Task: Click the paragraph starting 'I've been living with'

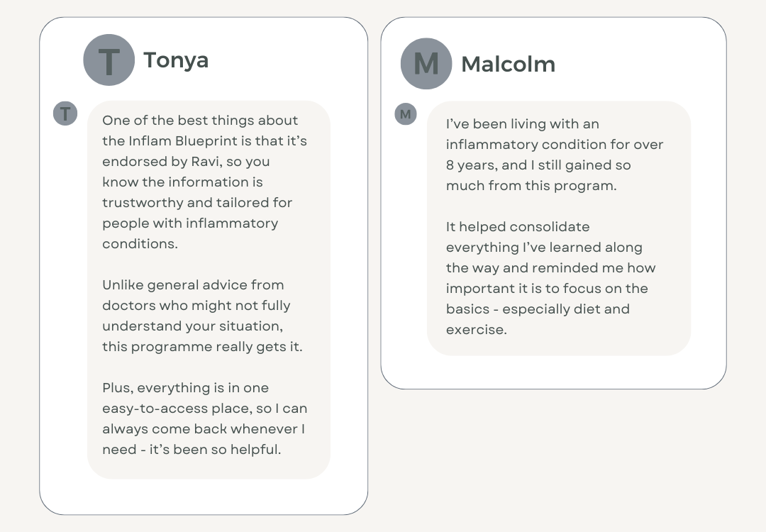Action: tap(554, 155)
